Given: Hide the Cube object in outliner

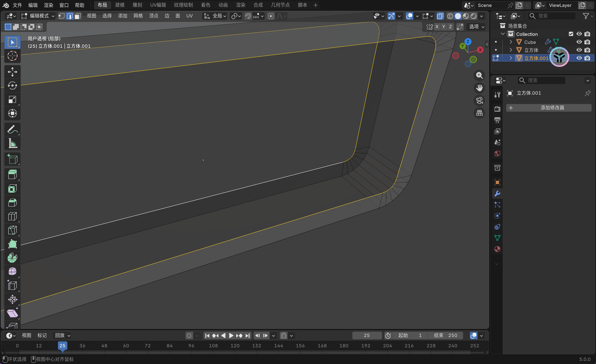Looking at the screenshot, I should point(579,42).
